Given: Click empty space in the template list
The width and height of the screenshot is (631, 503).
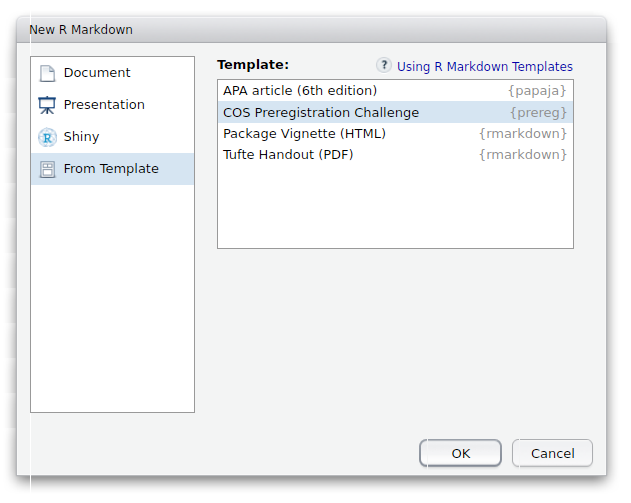Looking at the screenshot, I should coord(395,207).
